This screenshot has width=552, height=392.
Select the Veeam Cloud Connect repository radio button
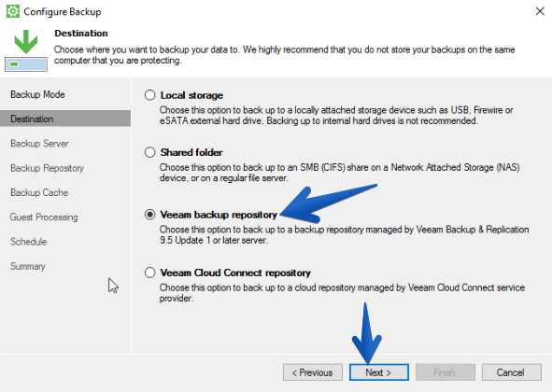pos(150,273)
